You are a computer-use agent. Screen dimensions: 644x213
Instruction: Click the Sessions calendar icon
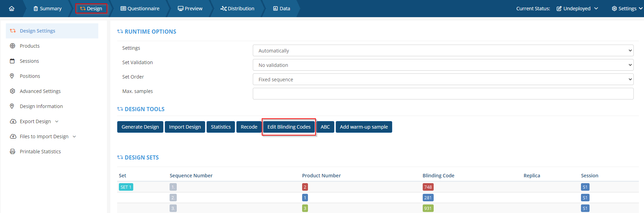point(13,61)
